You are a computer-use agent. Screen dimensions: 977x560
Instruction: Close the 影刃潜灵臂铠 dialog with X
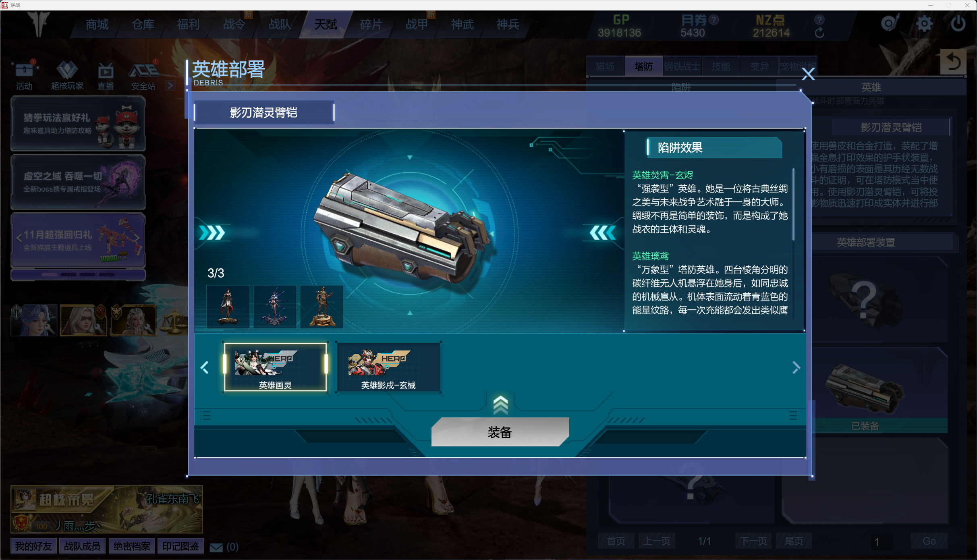tap(808, 74)
